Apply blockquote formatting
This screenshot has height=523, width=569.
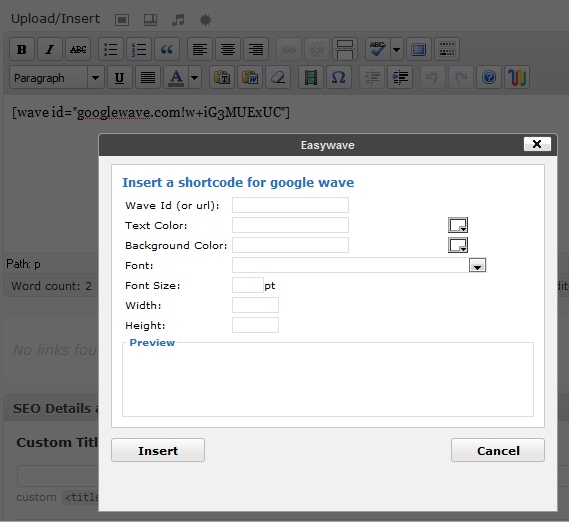(x=167, y=49)
